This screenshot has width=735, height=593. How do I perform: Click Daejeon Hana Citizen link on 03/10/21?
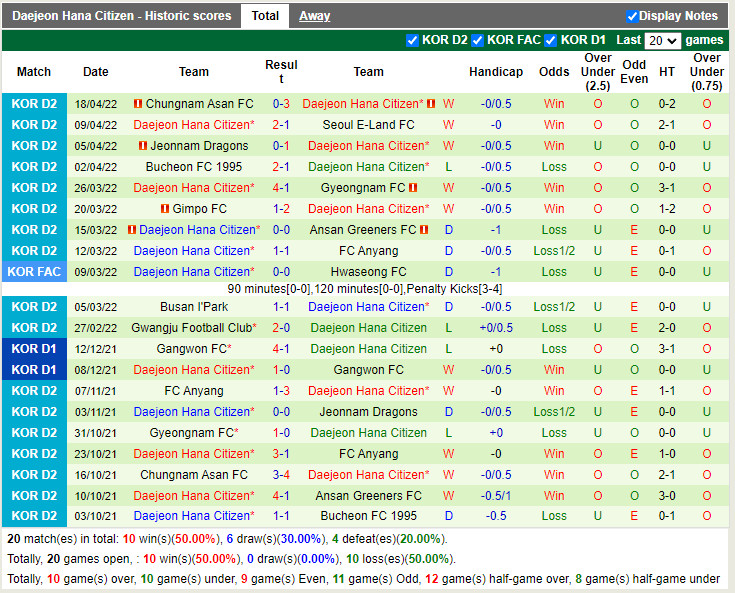coord(192,516)
